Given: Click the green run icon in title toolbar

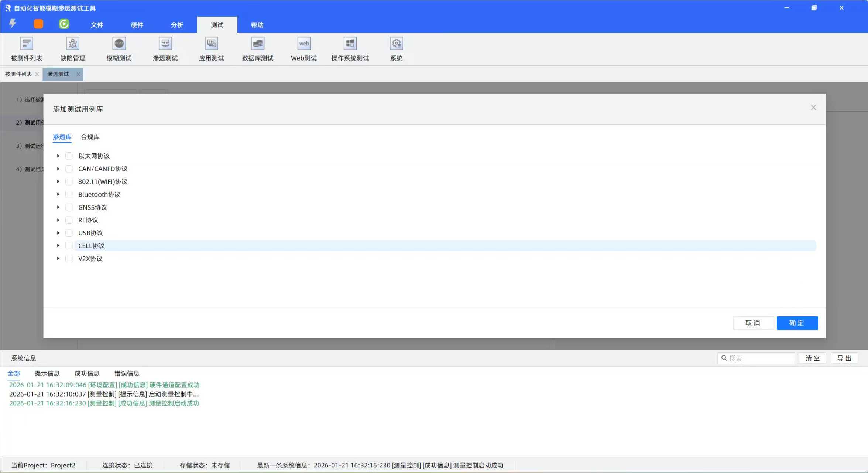Looking at the screenshot, I should 64,24.
